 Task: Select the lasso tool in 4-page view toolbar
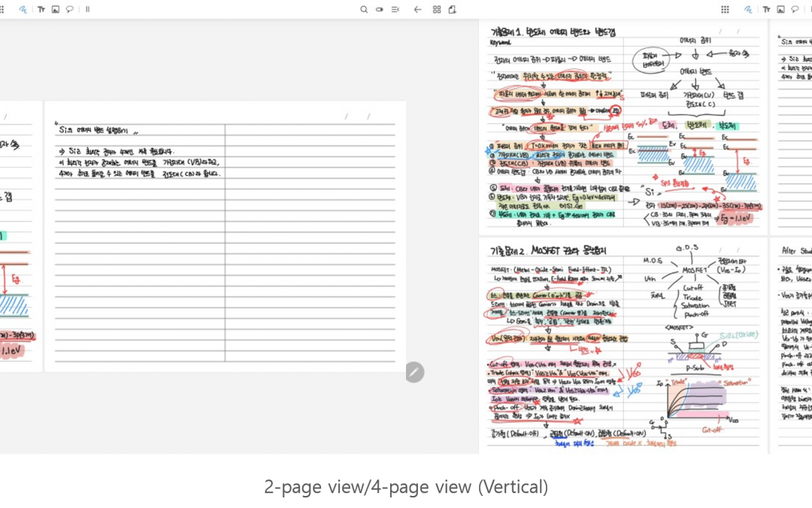795,9
